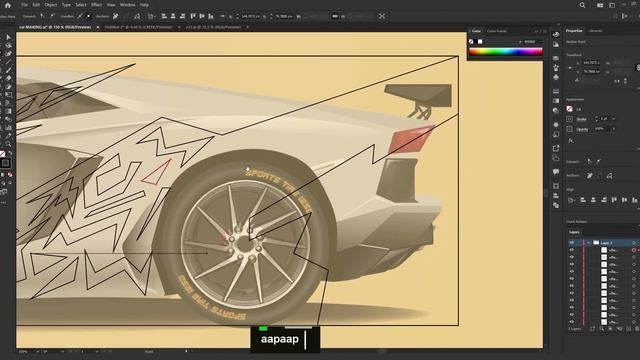Click the Home icon in the menu bar
Image resolution: width=640 pixels, height=360 pixels.
click(8, 5)
